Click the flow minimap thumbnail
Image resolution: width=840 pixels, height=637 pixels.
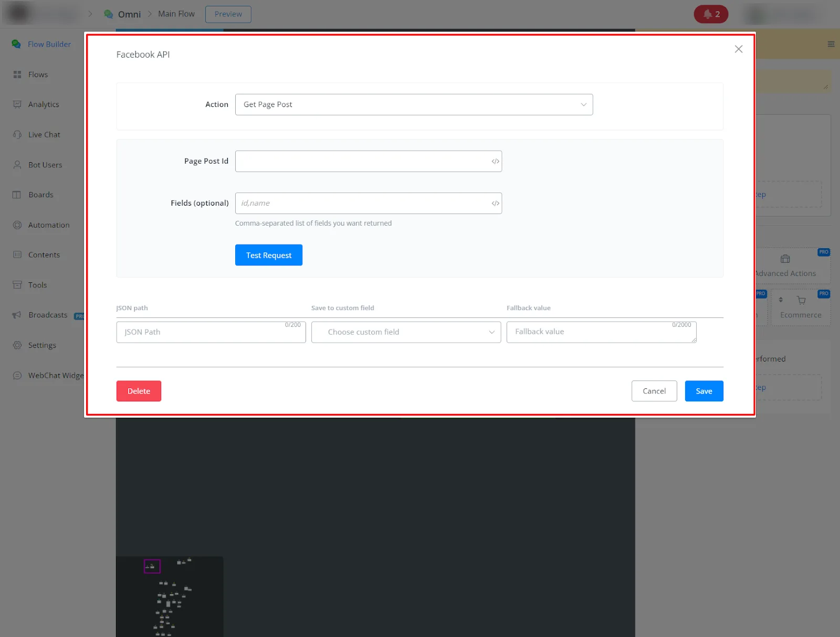pyautogui.click(x=170, y=597)
